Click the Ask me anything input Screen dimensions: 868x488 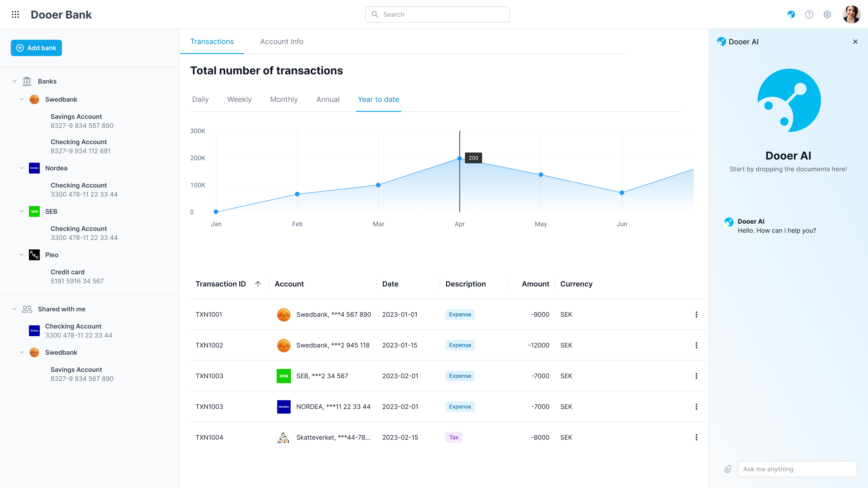797,469
